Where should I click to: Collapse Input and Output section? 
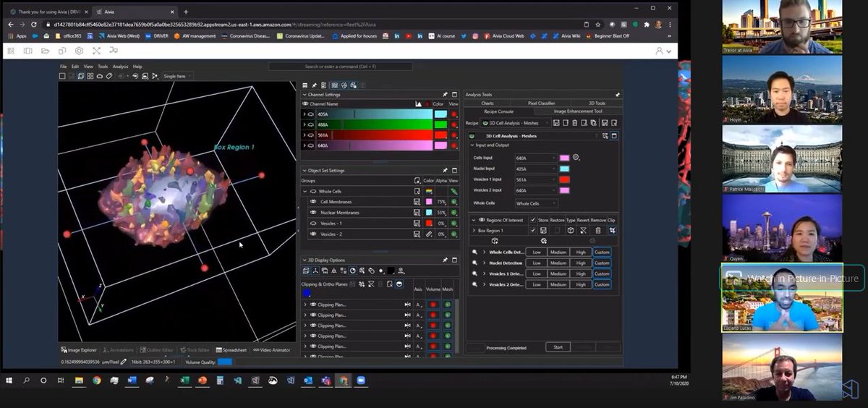click(x=472, y=145)
